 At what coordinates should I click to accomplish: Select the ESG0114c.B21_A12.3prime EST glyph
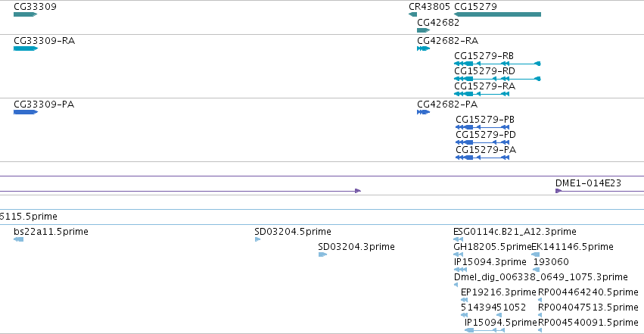[x=459, y=239]
